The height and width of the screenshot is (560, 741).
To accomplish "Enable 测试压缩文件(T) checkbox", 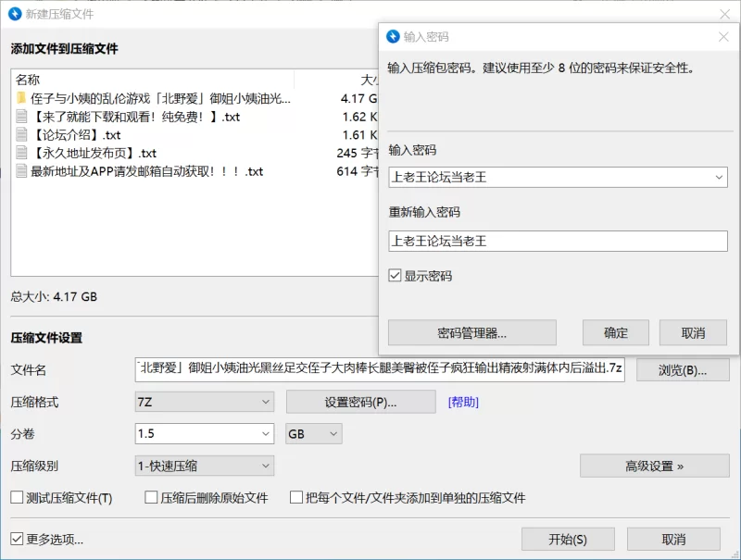I will click(17, 497).
